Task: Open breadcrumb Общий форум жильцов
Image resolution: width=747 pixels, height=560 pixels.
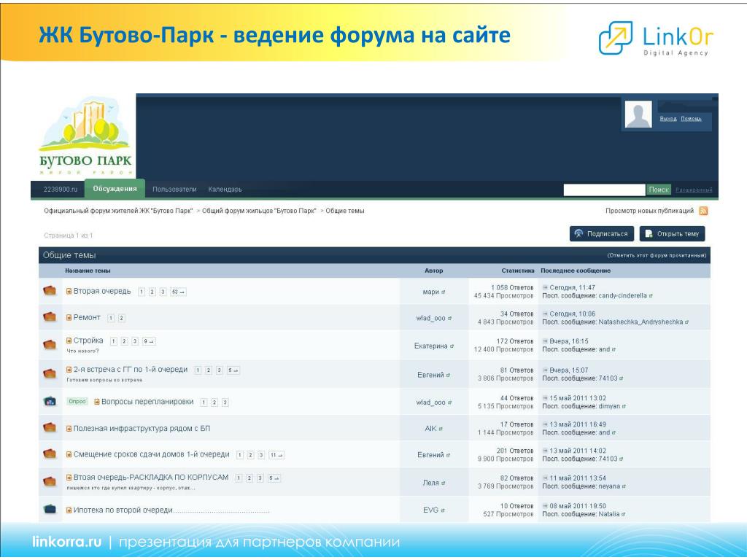Action: [259, 211]
